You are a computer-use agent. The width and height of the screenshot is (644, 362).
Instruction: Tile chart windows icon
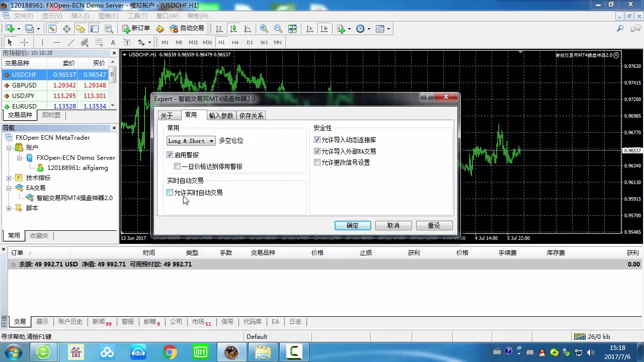click(292, 29)
